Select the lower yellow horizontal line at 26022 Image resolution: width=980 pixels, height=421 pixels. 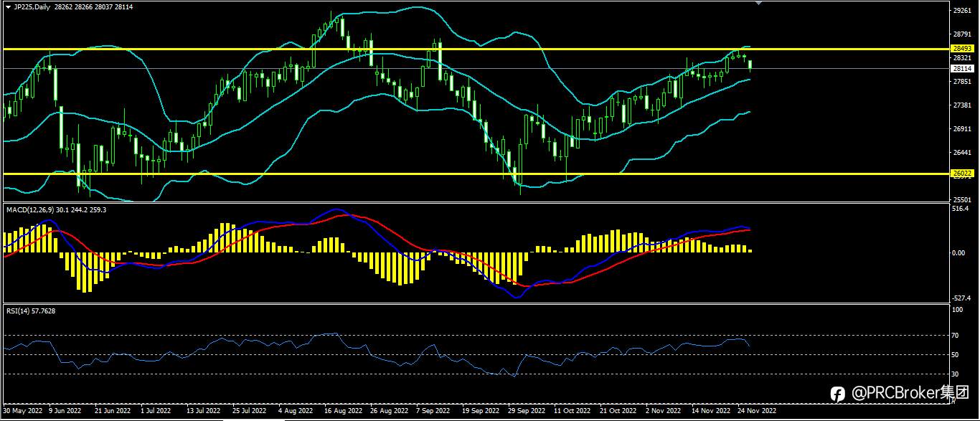click(x=475, y=174)
